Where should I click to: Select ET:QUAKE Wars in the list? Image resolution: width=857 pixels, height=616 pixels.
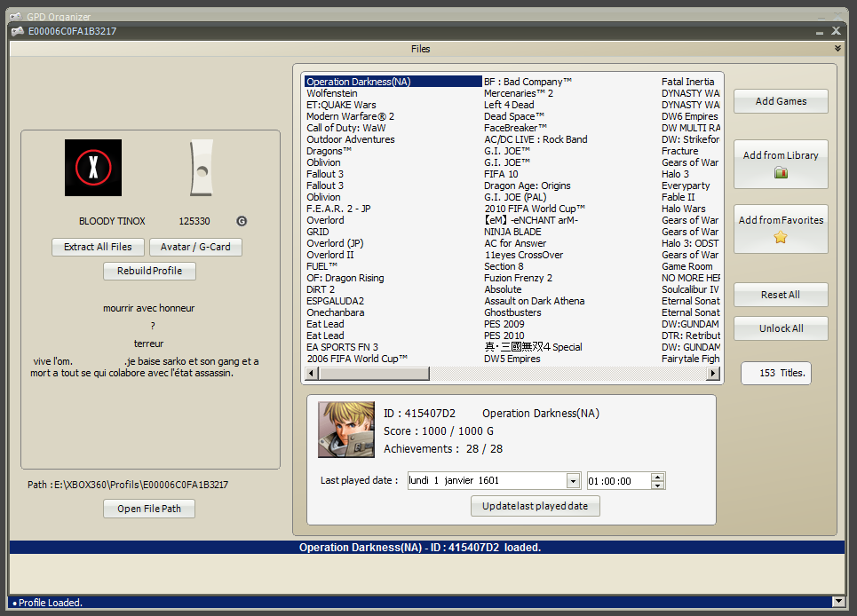point(341,105)
